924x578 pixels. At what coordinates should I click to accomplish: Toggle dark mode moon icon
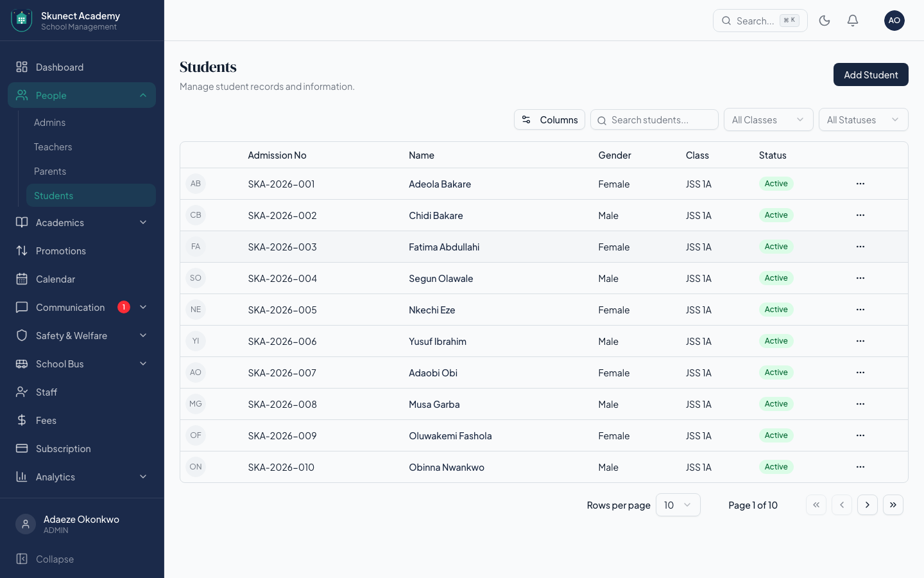[x=825, y=21]
